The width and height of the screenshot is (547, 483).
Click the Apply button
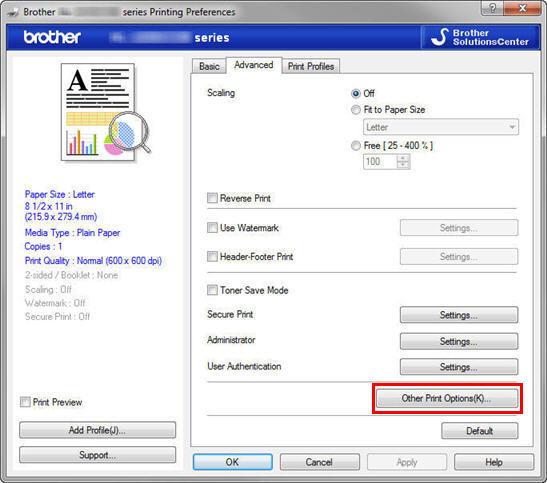[407, 462]
